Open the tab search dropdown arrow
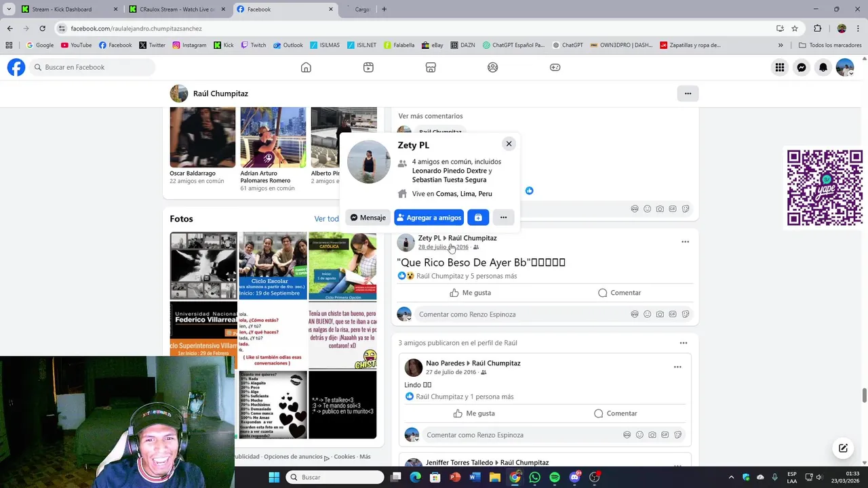This screenshot has width=868, height=488. [9, 9]
